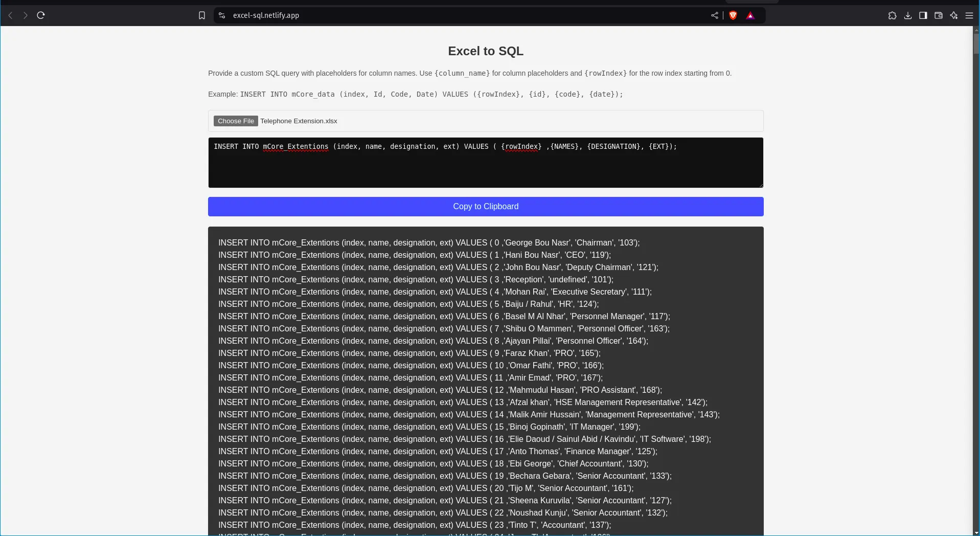Click the Copy to Clipboard button
The height and width of the screenshot is (536, 980).
click(485, 207)
